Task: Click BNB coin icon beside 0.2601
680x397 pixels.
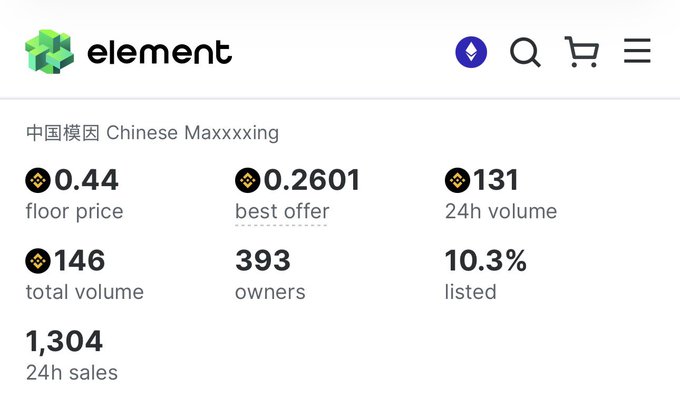Action: point(248,180)
